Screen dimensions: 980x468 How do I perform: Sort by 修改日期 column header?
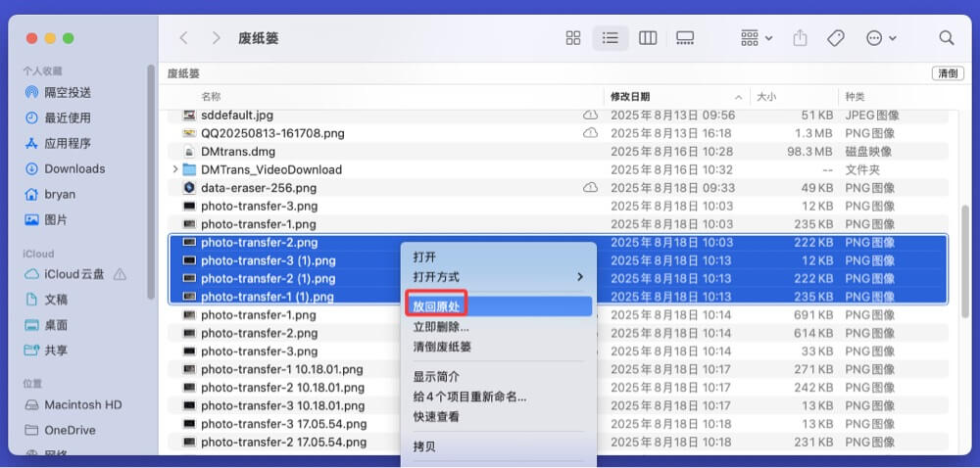click(x=630, y=97)
